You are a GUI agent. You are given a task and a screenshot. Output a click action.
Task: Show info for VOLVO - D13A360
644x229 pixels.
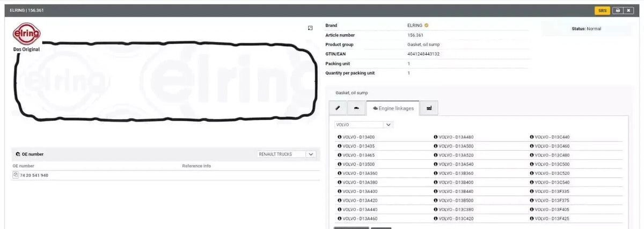coord(340,173)
